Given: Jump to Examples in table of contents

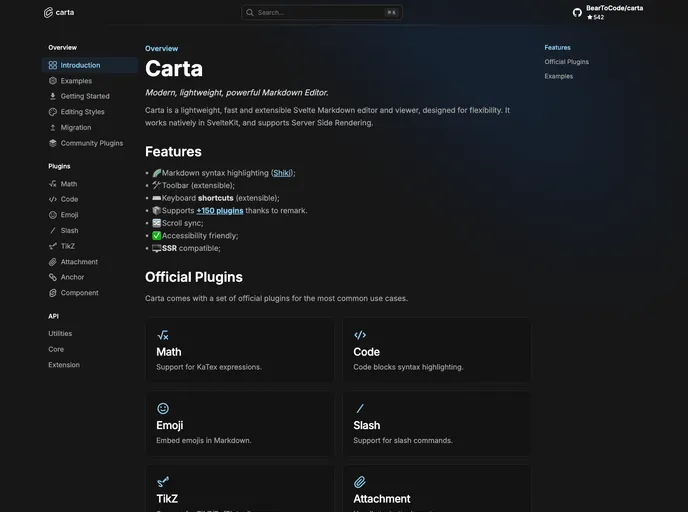Looking at the screenshot, I should coord(559,76).
